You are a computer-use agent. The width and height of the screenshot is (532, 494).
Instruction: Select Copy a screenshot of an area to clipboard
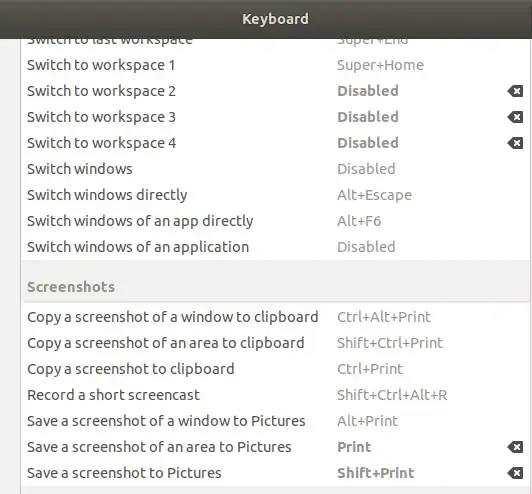point(275,343)
